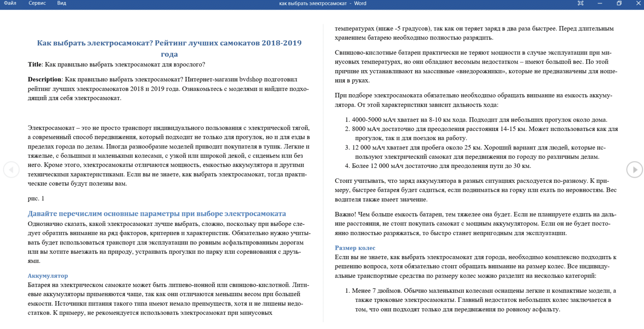
Task: Click the document main title heading
Action: [169, 48]
